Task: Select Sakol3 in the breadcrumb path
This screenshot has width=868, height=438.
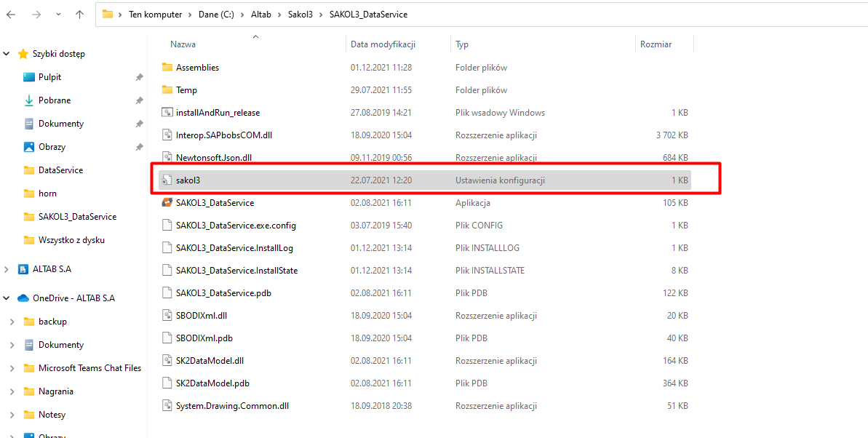Action: (x=300, y=15)
